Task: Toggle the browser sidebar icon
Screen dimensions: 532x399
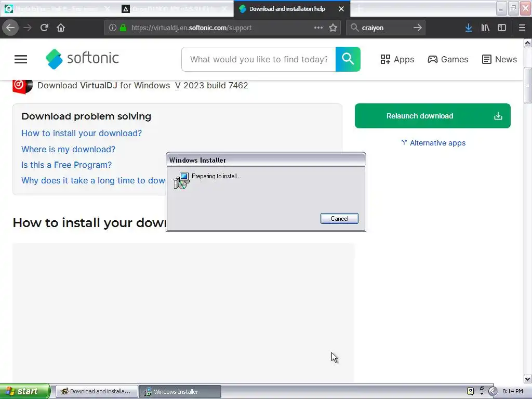Action: (x=502, y=28)
